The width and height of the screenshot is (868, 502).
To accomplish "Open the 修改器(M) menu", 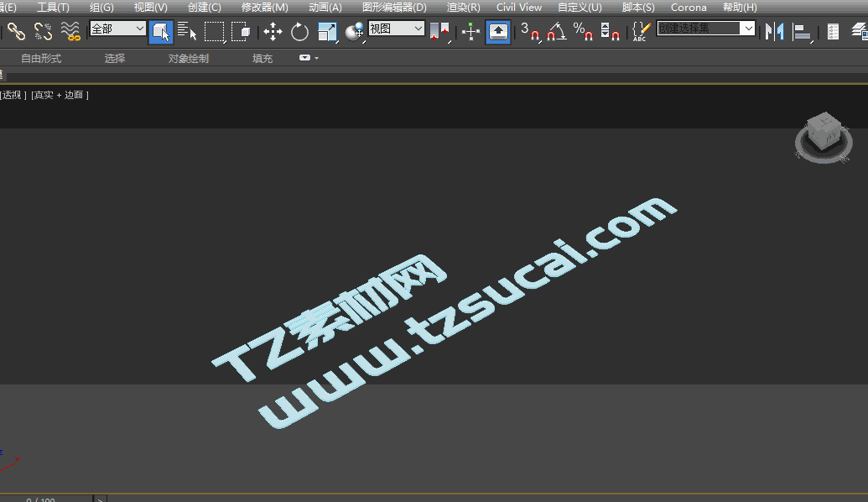I will click(x=265, y=8).
